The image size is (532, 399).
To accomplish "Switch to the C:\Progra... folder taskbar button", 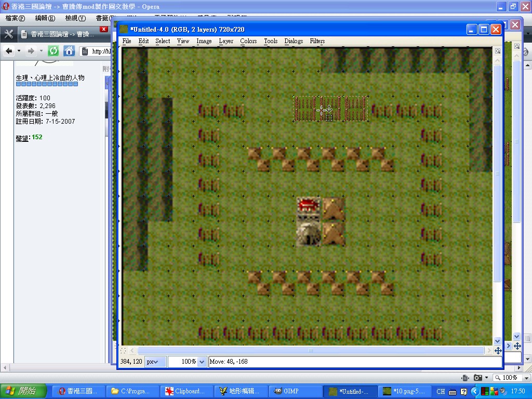I will click(132, 391).
